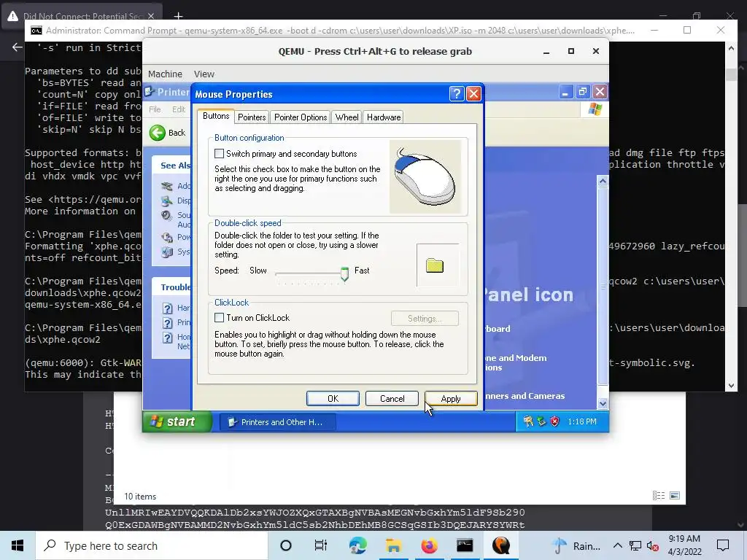747x560 pixels.
Task: Click the double-click speed slider thumb
Action: 344,274
